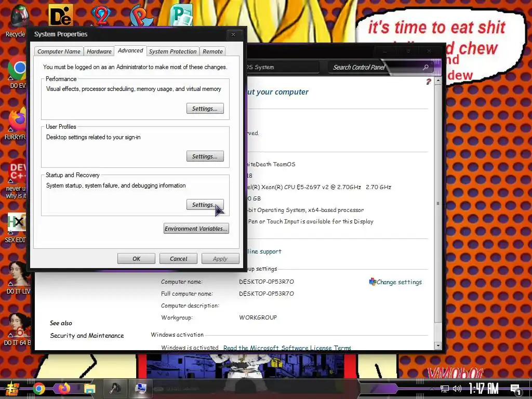
Task: Launch Chrome from the taskbar
Action: coord(39,389)
